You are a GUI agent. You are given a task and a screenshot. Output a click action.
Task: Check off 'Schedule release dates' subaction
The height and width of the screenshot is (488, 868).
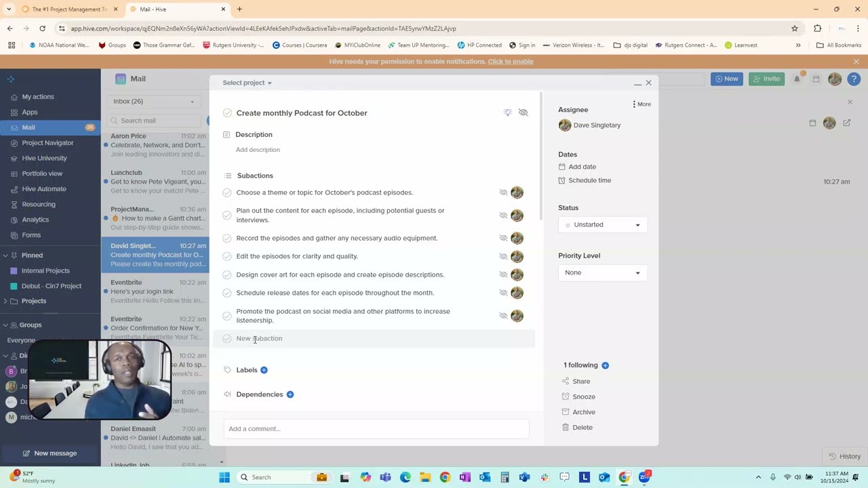[227, 293]
